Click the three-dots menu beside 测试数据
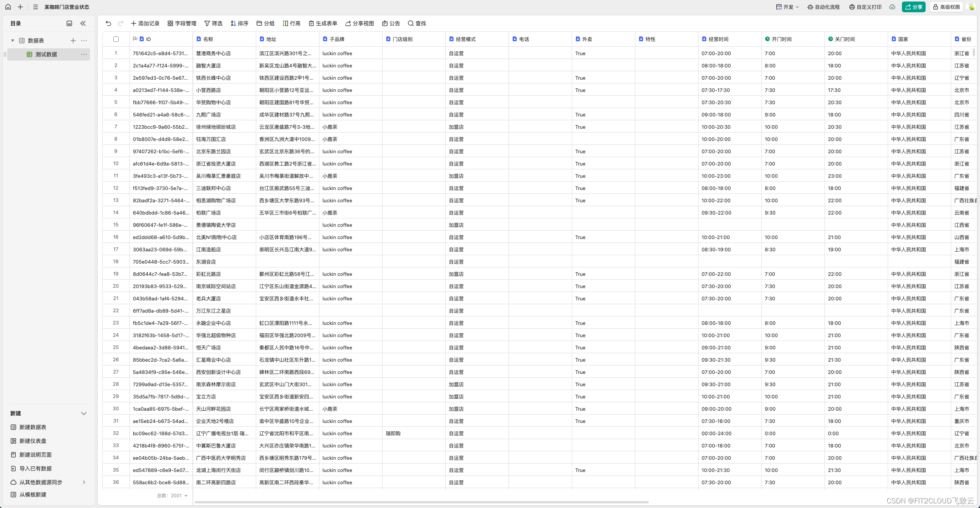This screenshot has height=508, width=980. (84, 54)
